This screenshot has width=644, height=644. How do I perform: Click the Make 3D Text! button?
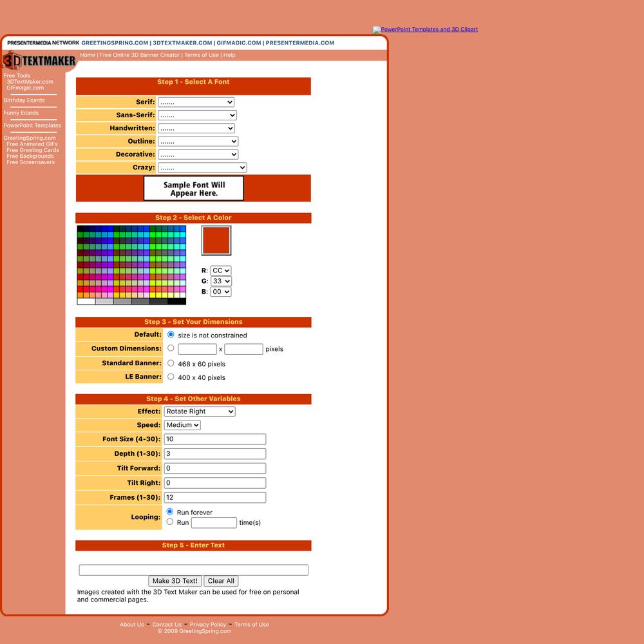[175, 581]
